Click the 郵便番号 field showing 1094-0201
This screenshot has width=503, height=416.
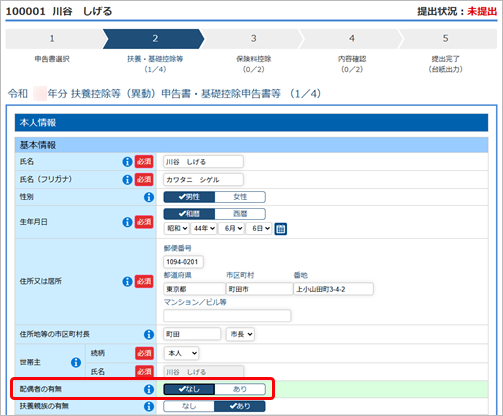pyautogui.click(x=183, y=262)
